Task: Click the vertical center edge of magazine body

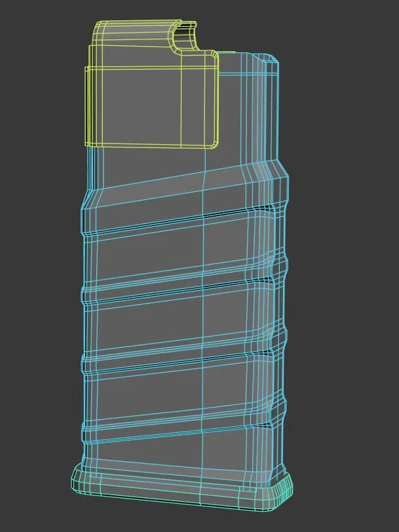Action: pos(205,328)
